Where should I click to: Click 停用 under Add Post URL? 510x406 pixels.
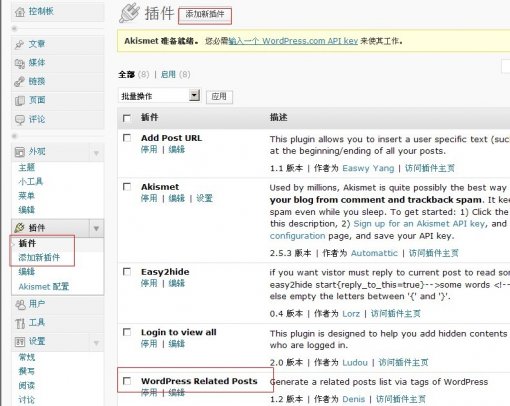pos(149,149)
